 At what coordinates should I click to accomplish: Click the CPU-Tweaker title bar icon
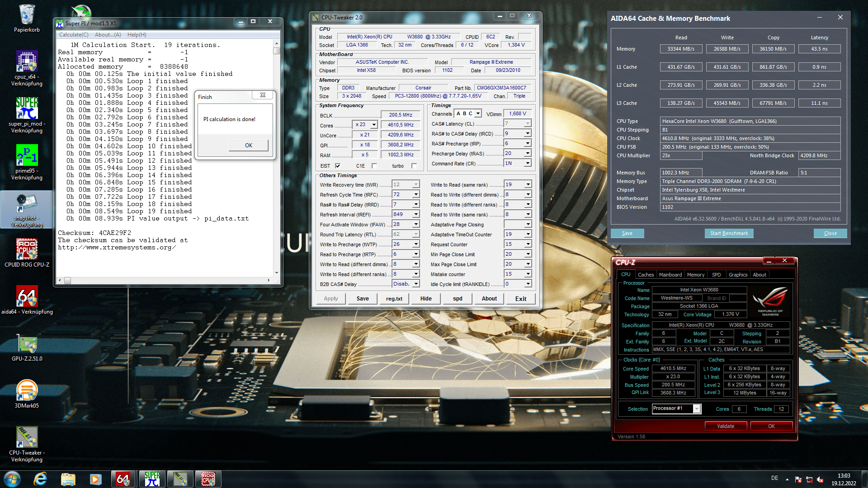point(316,18)
